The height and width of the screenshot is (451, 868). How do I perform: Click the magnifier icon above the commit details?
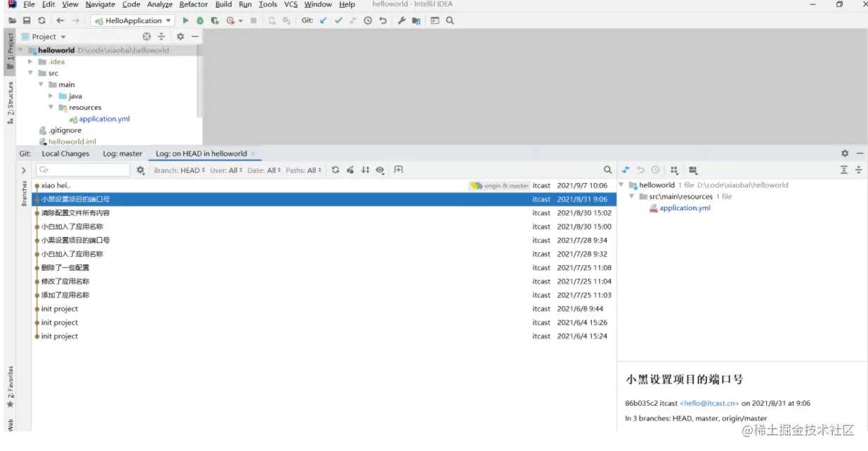(x=608, y=170)
